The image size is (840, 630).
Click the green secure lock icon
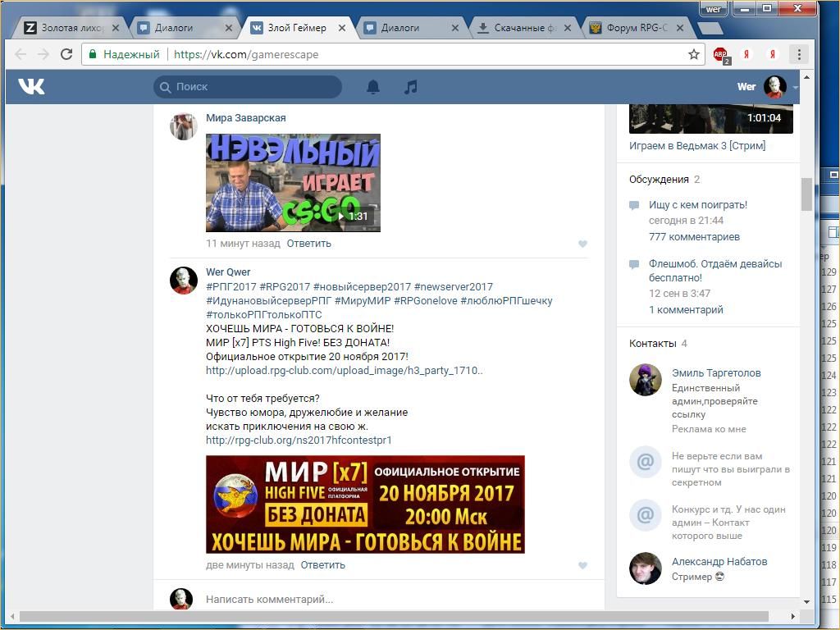[x=93, y=54]
